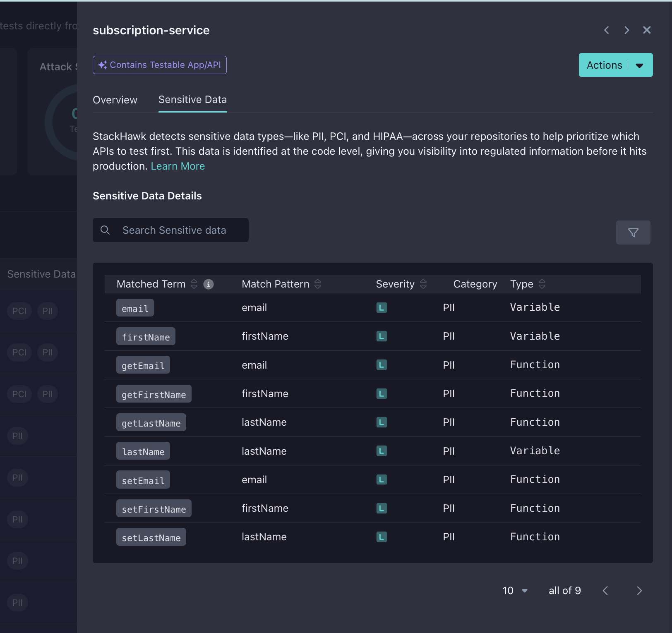This screenshot has width=672, height=633.
Task: Click the getEmail matched term chip
Action: click(143, 365)
